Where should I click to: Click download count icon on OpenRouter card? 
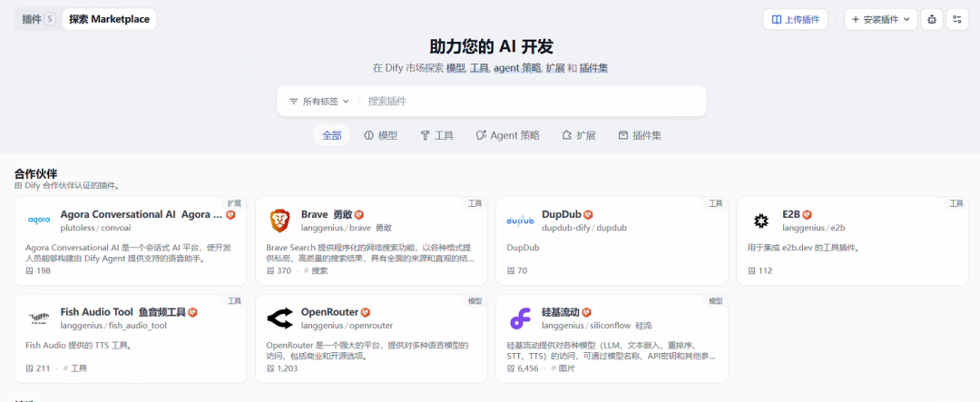click(270, 368)
